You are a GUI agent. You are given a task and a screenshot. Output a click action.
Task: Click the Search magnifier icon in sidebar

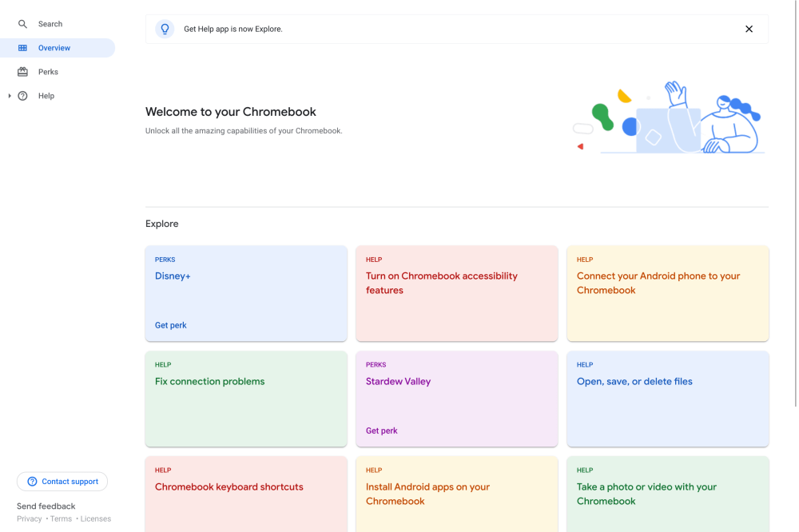pyautogui.click(x=22, y=24)
